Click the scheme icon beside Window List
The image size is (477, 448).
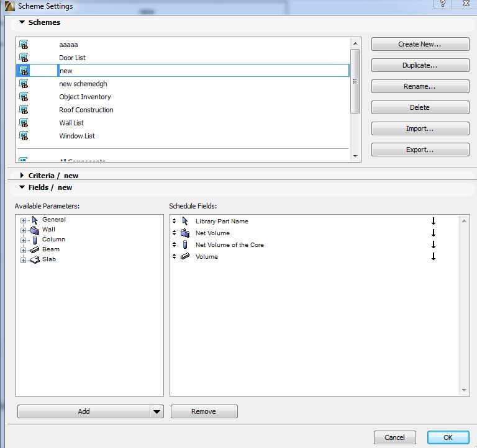click(x=24, y=136)
